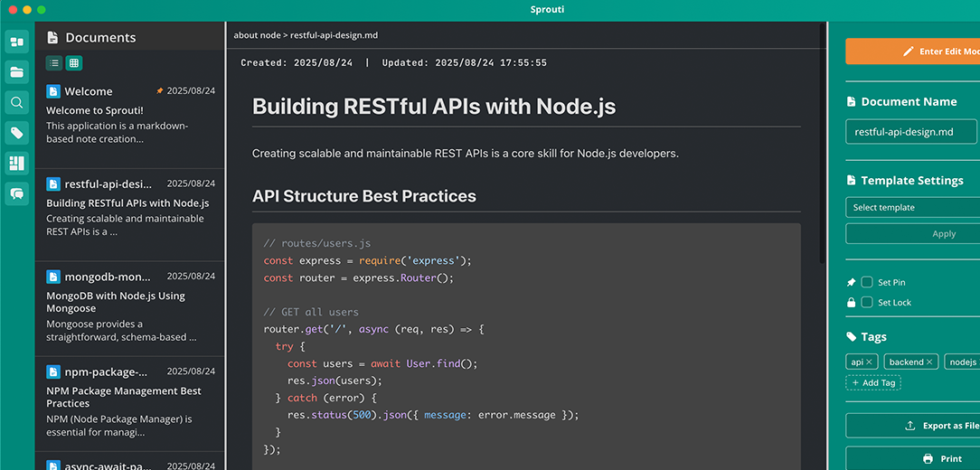Open the Select template dropdown

(912, 208)
